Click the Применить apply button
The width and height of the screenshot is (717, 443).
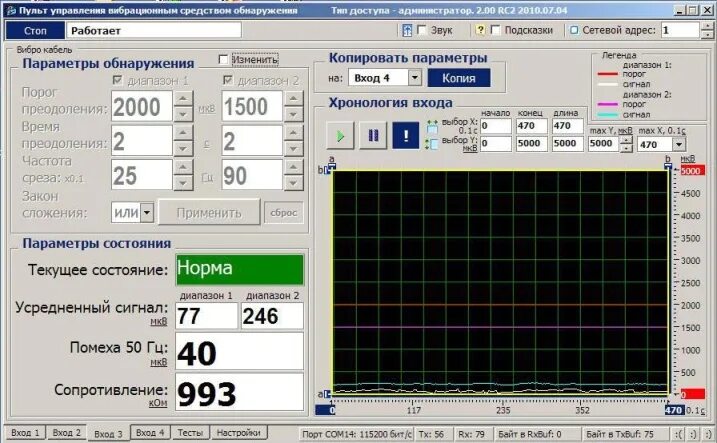coord(209,213)
